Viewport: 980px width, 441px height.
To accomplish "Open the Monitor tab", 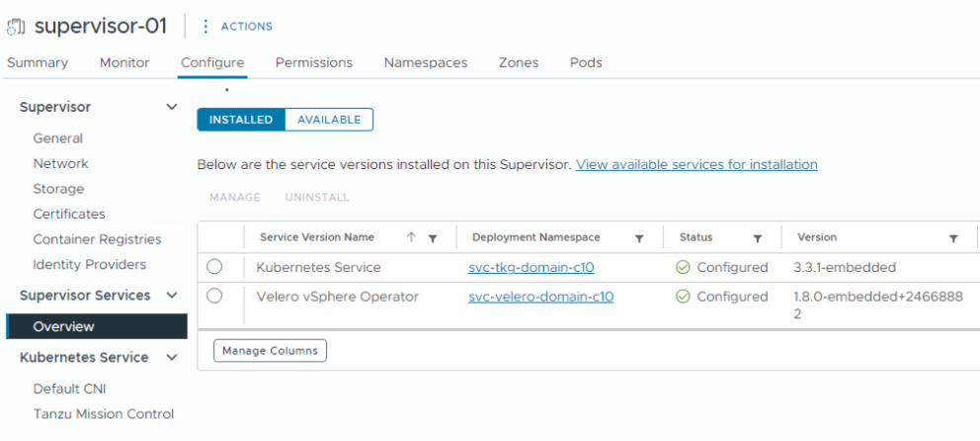I will [x=124, y=62].
